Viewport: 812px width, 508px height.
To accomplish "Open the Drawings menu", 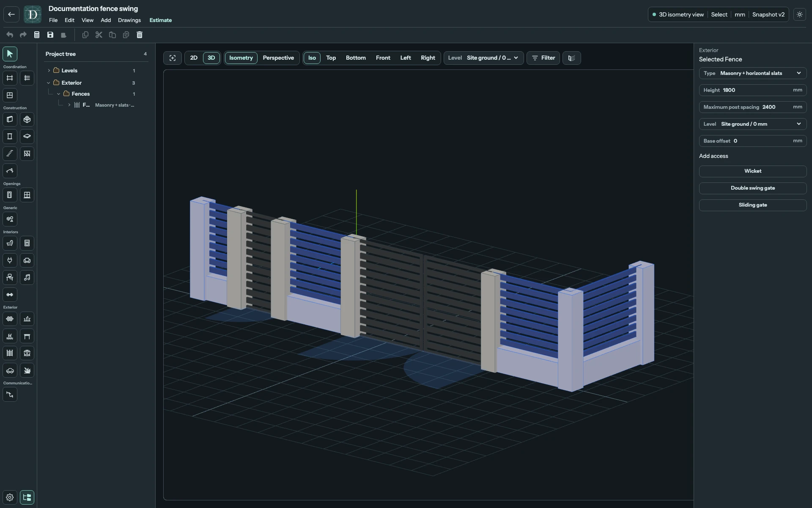I will click(129, 20).
